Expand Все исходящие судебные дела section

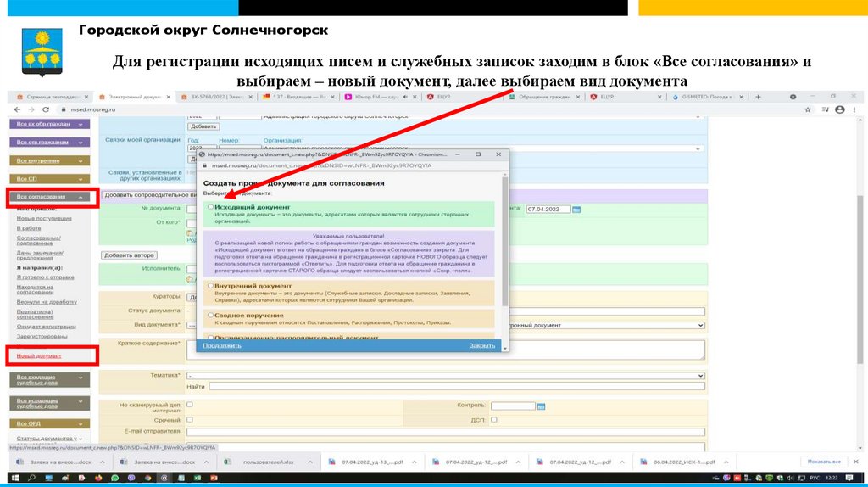point(49,403)
